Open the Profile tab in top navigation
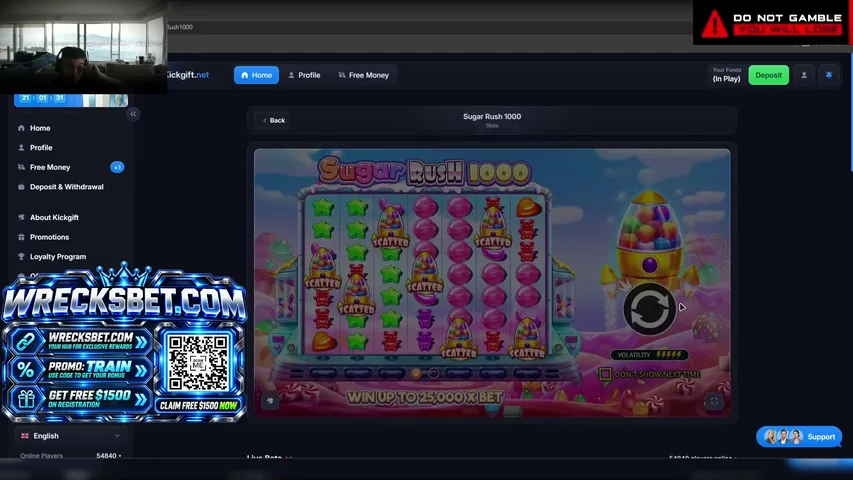 pyautogui.click(x=304, y=75)
